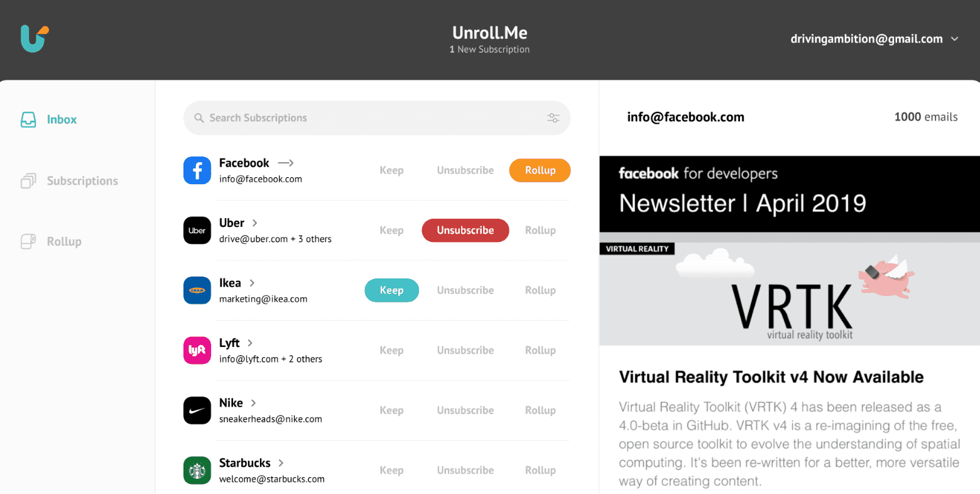Select the teal Keep for Ikea
The width and height of the screenshot is (980, 494).
coord(391,290)
